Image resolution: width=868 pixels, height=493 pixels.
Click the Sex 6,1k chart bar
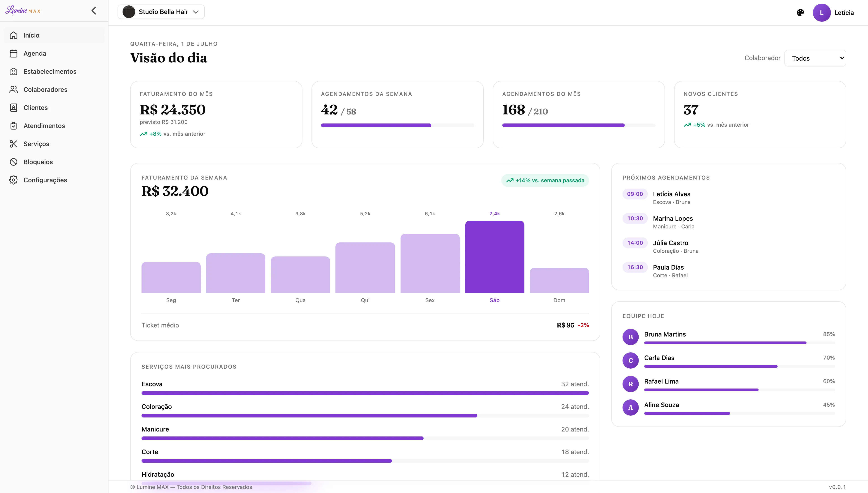(x=430, y=263)
